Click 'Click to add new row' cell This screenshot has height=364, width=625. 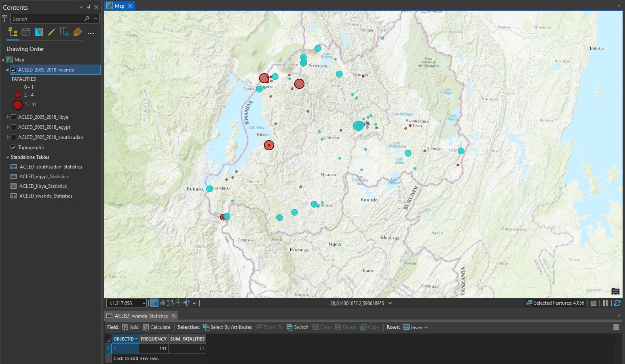159,358
